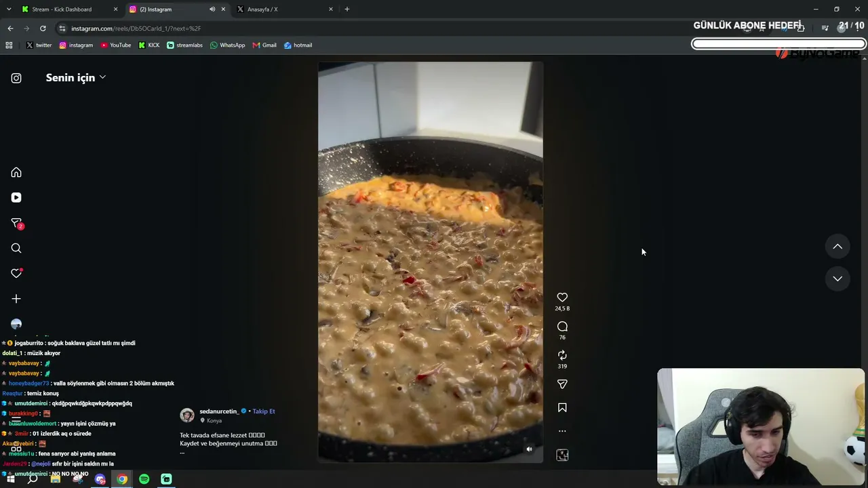
Task: Like the reel with the heart icon
Action: click(562, 298)
